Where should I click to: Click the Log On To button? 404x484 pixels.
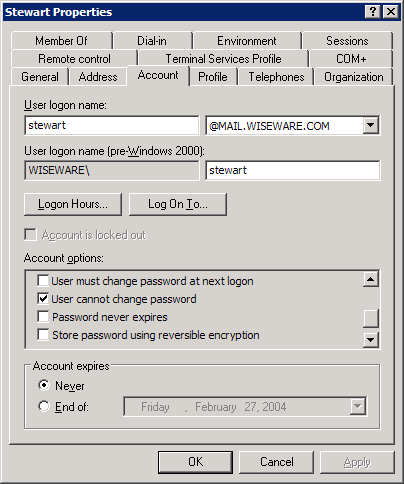(x=178, y=204)
